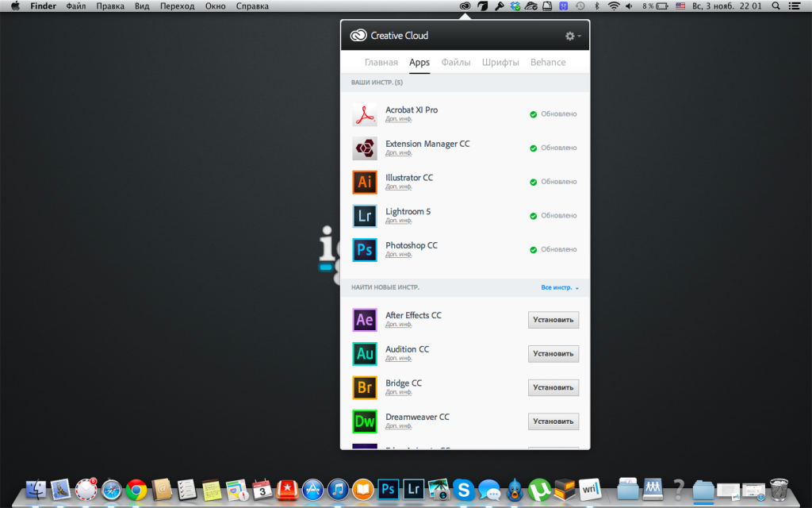Click the 'Lightroom 5' app name
Viewport: 812px width, 508px height.
coord(408,211)
